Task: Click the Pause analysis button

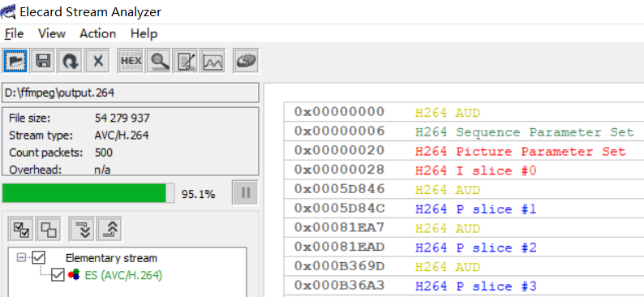Action: pyautogui.click(x=245, y=192)
